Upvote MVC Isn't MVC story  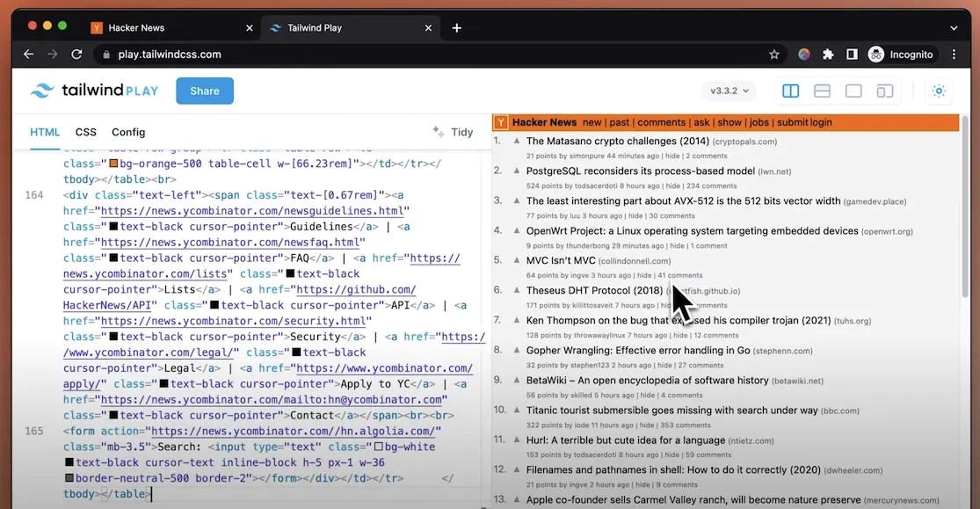[517, 260]
